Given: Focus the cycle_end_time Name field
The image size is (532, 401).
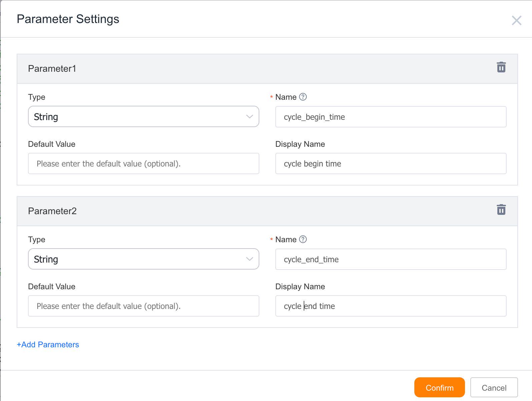Looking at the screenshot, I should [391, 259].
